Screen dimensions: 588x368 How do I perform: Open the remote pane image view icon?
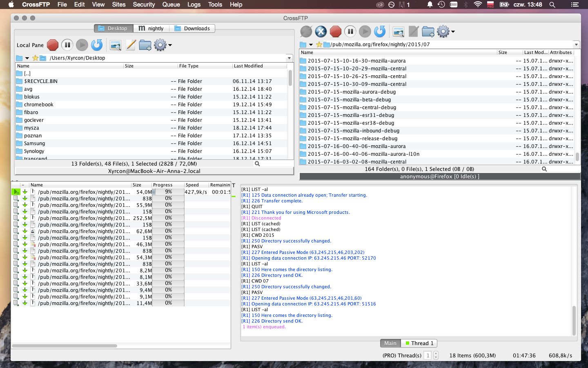[x=399, y=31]
